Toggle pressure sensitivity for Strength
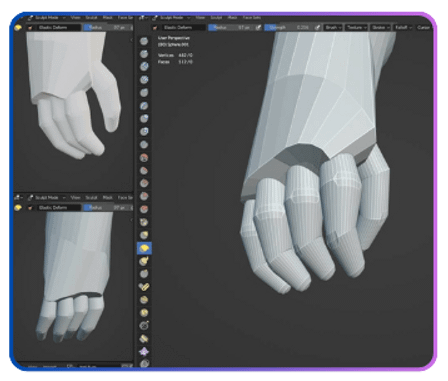448x381 pixels. tap(318, 27)
